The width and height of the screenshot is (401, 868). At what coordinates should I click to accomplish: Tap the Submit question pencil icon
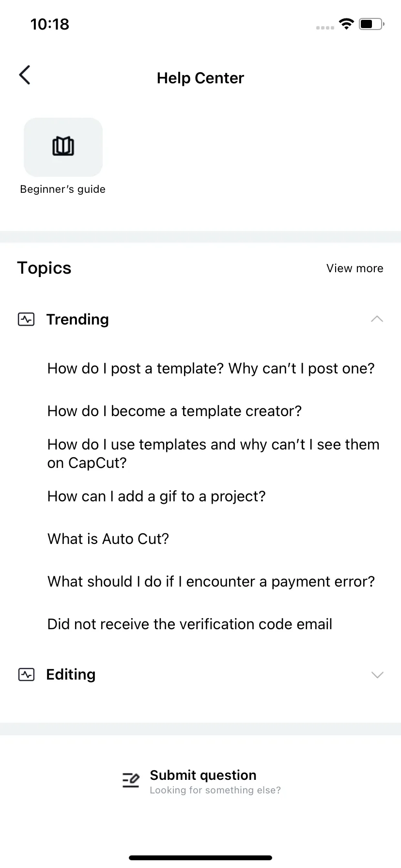[131, 779]
